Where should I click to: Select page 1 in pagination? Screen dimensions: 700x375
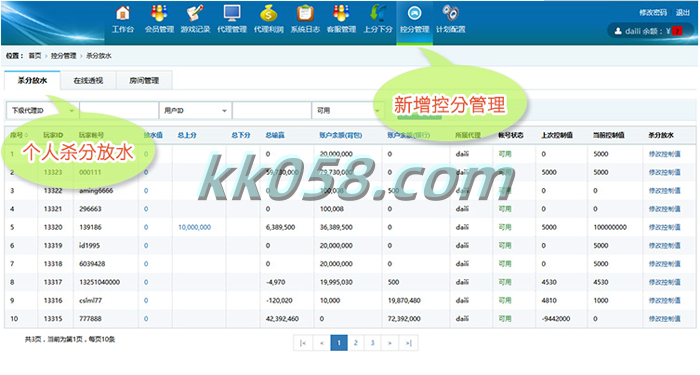(339, 343)
